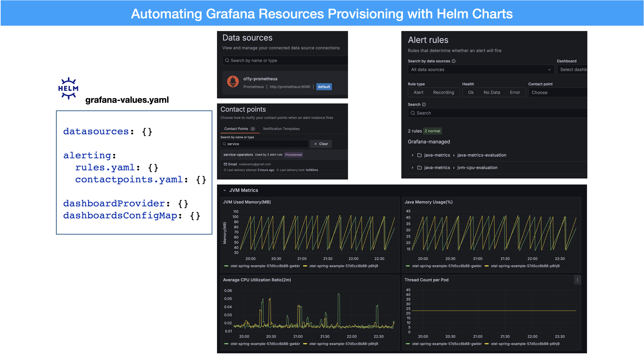Click the grafana-values.yaml file name
The height and width of the screenshot is (361, 644).
[127, 100]
